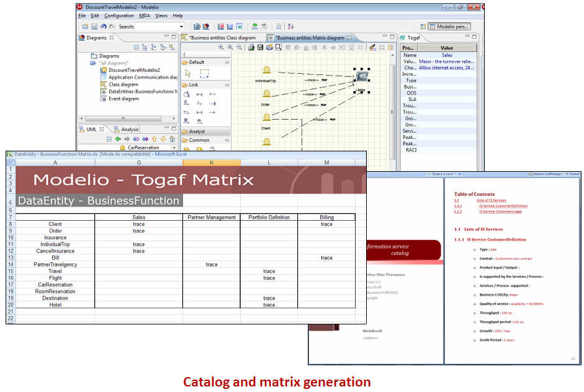Click the new project icon in Modelio toolbar
The image size is (584, 392).
(x=85, y=27)
